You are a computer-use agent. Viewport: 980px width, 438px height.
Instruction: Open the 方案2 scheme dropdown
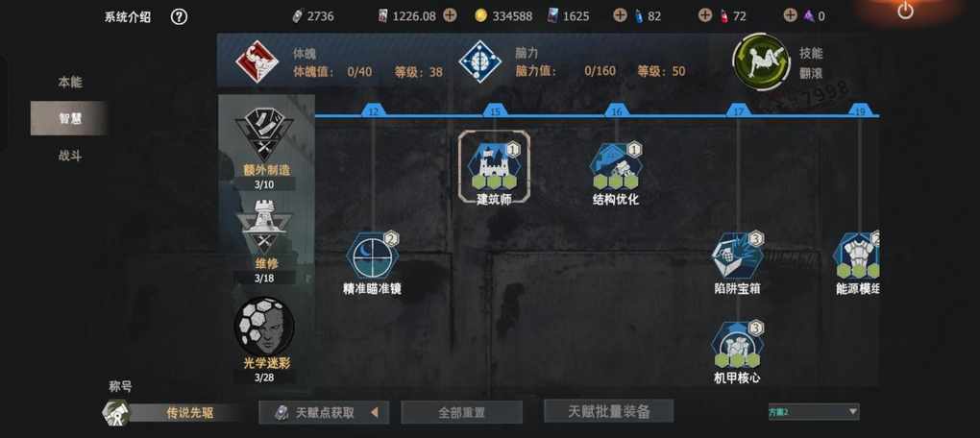[x=813, y=411]
